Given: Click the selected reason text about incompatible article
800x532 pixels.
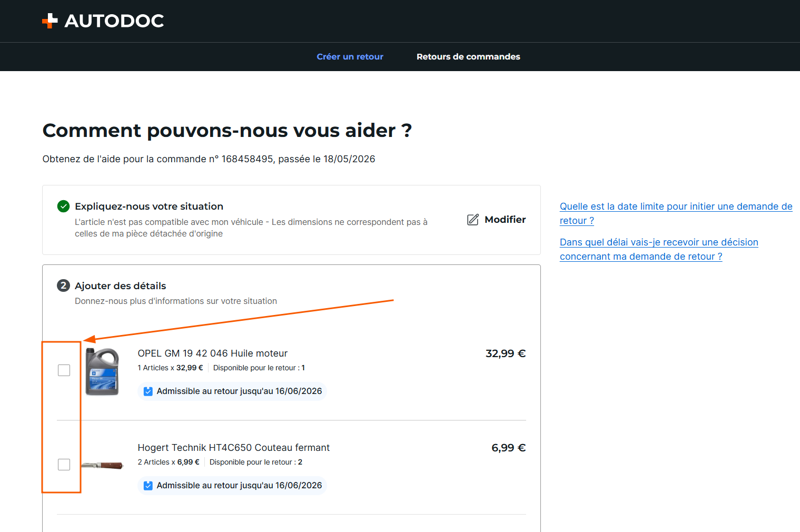Looking at the screenshot, I should [251, 228].
